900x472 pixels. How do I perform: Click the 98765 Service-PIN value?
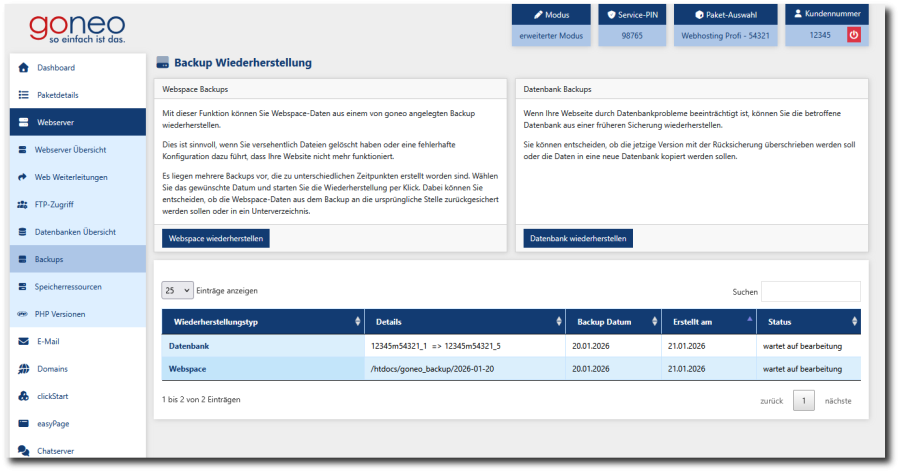coord(632,36)
